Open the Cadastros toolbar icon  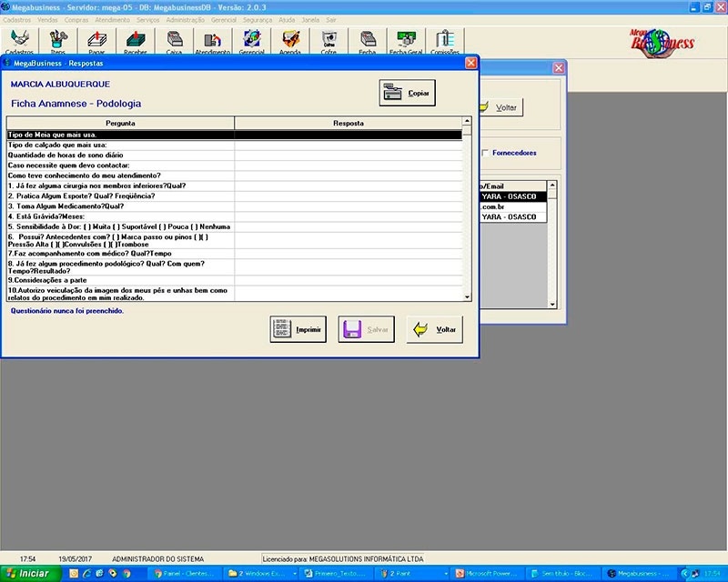[19, 41]
